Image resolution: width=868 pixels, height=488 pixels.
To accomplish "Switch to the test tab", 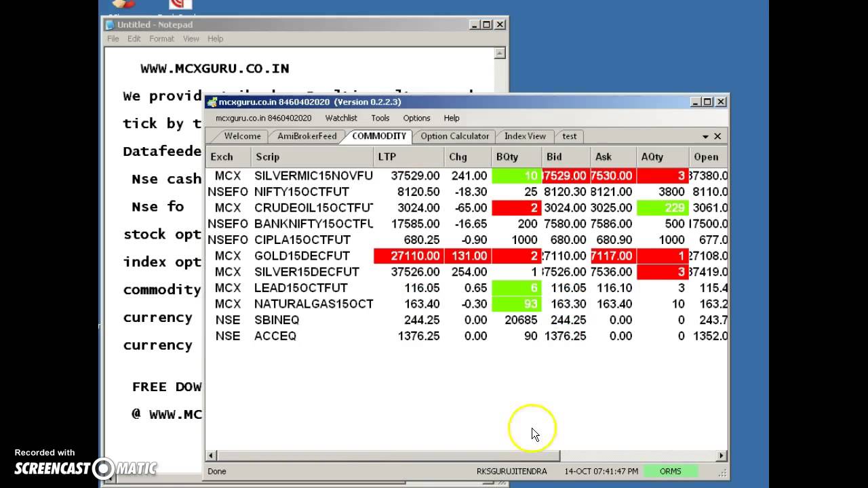I will (x=570, y=136).
